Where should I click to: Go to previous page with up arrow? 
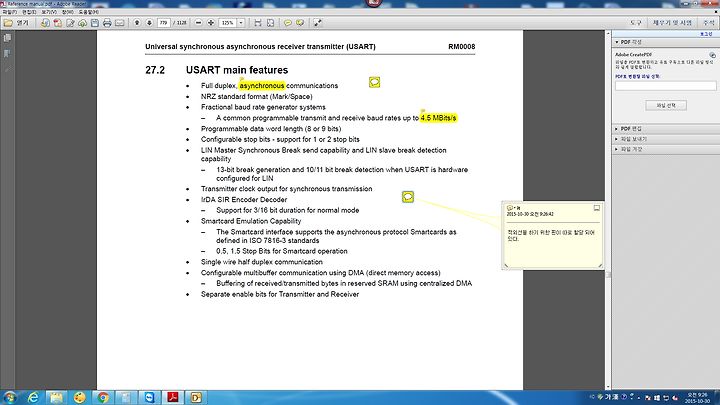(x=137, y=22)
